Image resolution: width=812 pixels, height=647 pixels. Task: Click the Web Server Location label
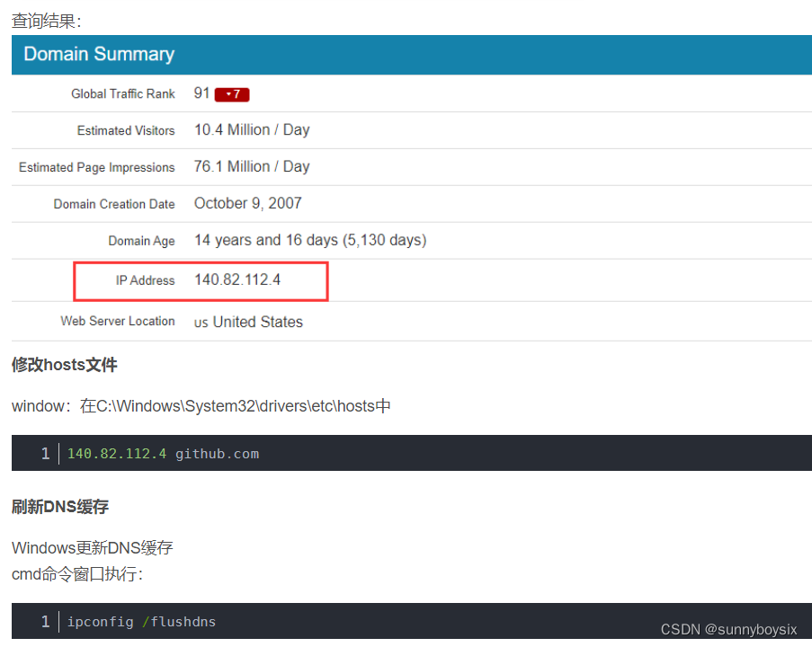tap(118, 321)
